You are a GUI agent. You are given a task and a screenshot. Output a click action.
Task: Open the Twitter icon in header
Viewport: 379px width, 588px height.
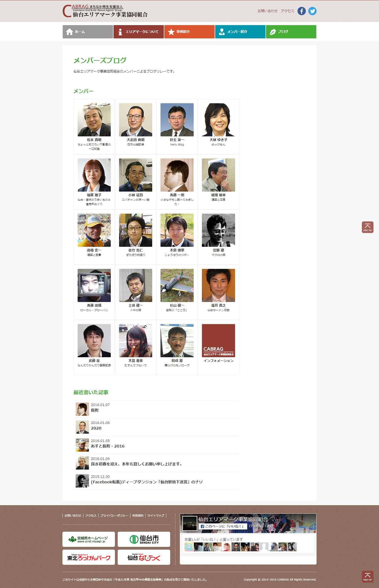pos(312,11)
